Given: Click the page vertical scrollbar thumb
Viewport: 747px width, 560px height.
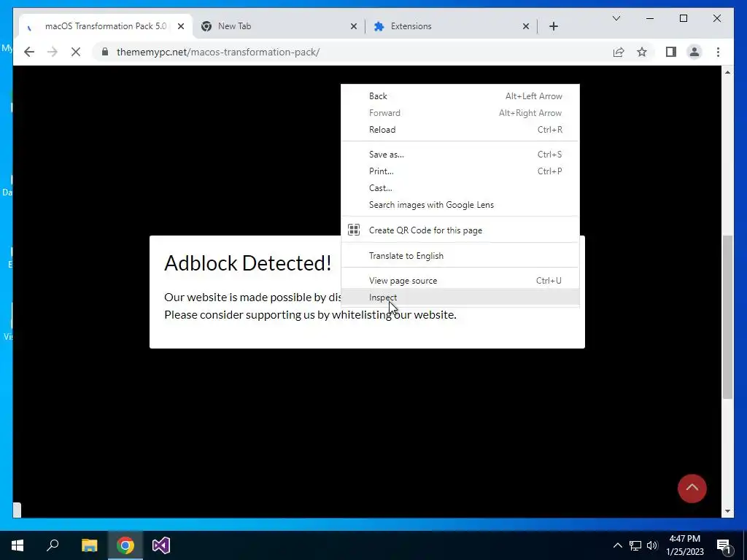Looking at the screenshot, I should coord(727,316).
